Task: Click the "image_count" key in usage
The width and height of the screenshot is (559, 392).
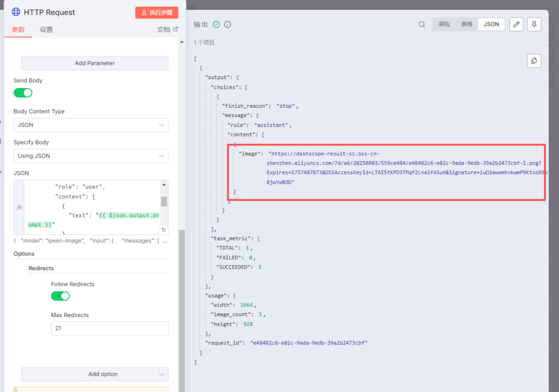Action: pyautogui.click(x=231, y=314)
